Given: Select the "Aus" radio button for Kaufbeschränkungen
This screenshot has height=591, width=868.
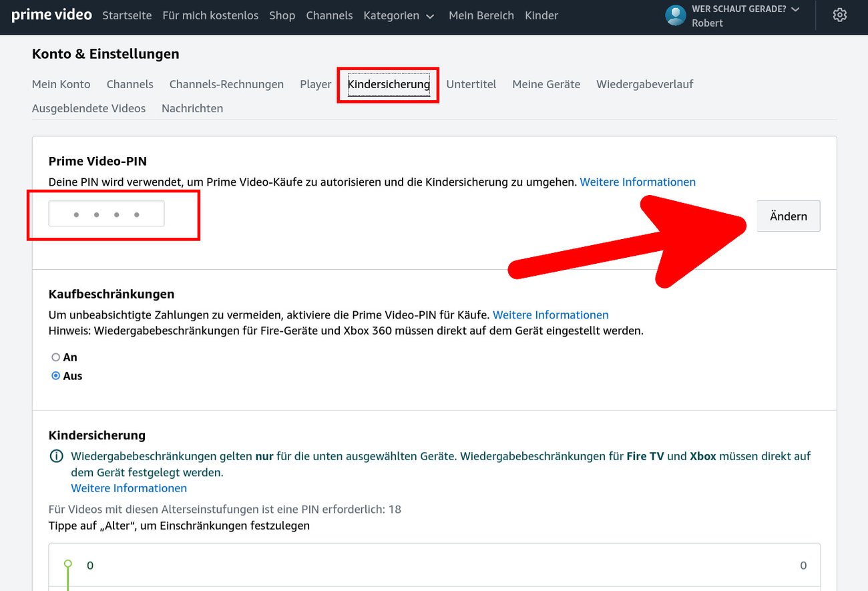Looking at the screenshot, I should (56, 376).
